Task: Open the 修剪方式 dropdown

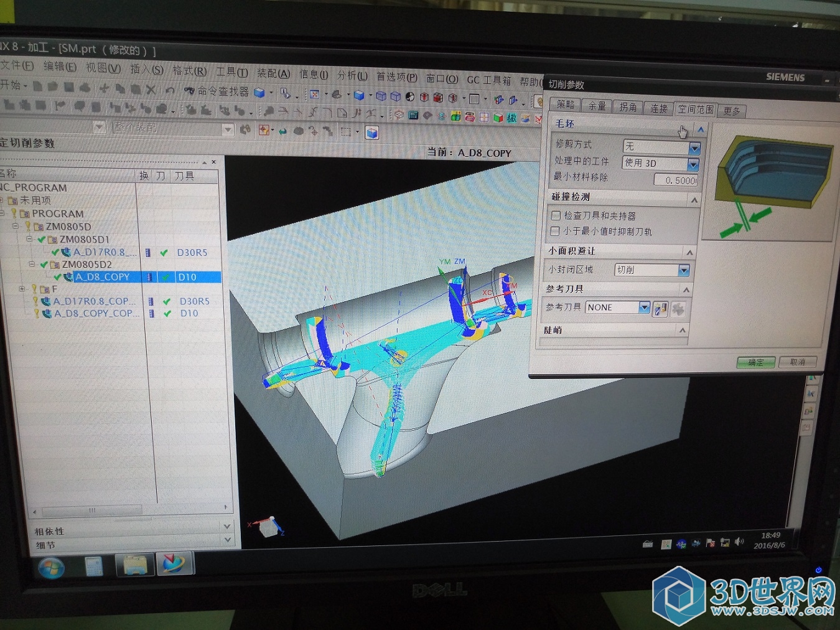Action: (x=695, y=148)
